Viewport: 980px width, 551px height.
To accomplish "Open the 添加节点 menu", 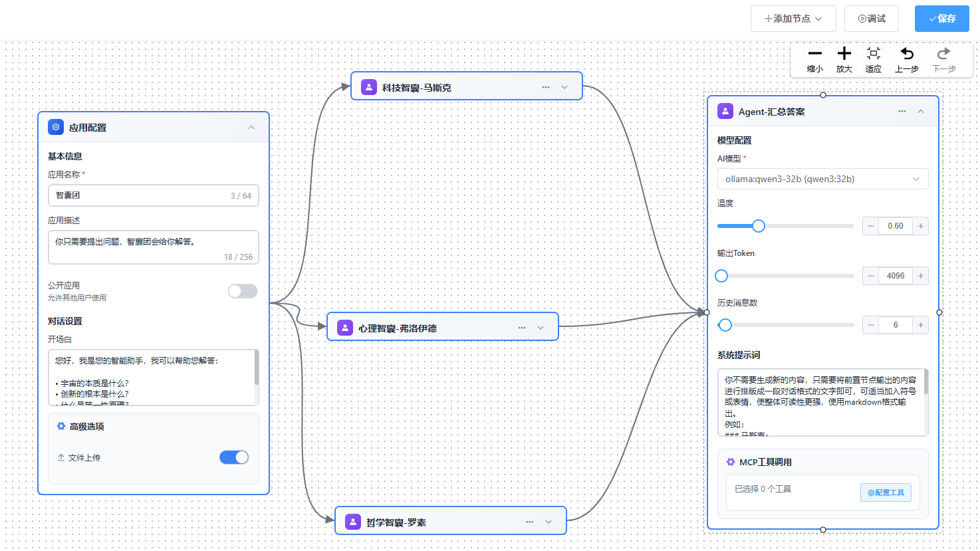I will [x=793, y=19].
